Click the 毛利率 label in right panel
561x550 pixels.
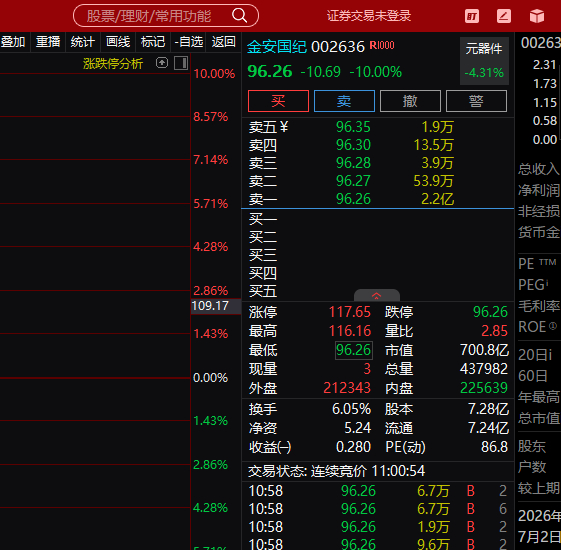(539, 306)
